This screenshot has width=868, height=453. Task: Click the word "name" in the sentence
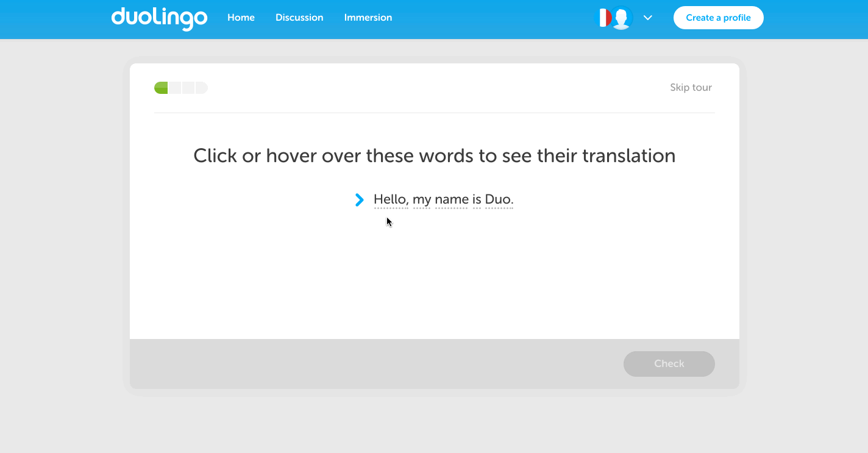point(452,199)
